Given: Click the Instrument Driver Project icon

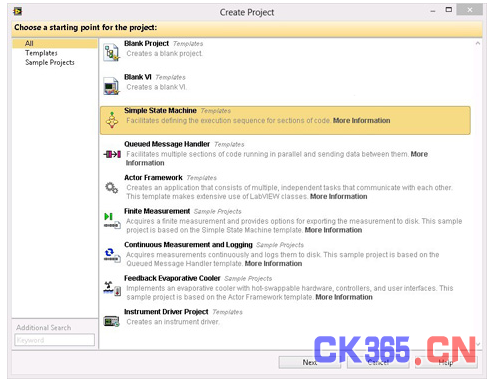Looking at the screenshot, I should tap(111, 321).
